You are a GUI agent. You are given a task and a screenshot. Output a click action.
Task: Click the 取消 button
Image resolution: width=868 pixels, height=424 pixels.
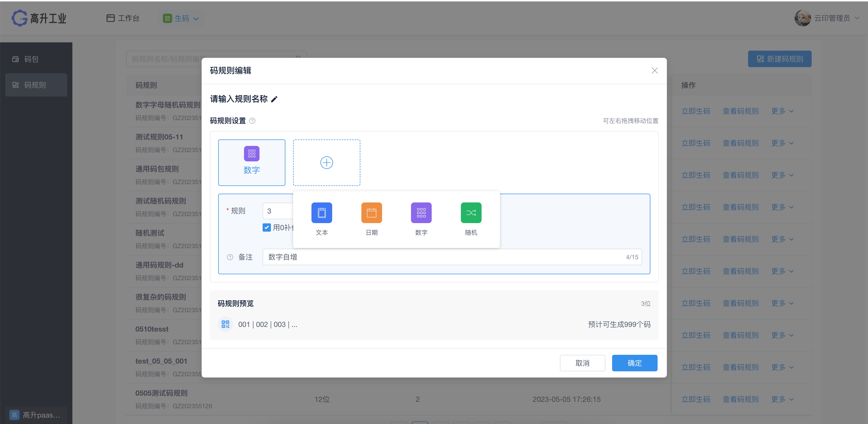pyautogui.click(x=582, y=363)
